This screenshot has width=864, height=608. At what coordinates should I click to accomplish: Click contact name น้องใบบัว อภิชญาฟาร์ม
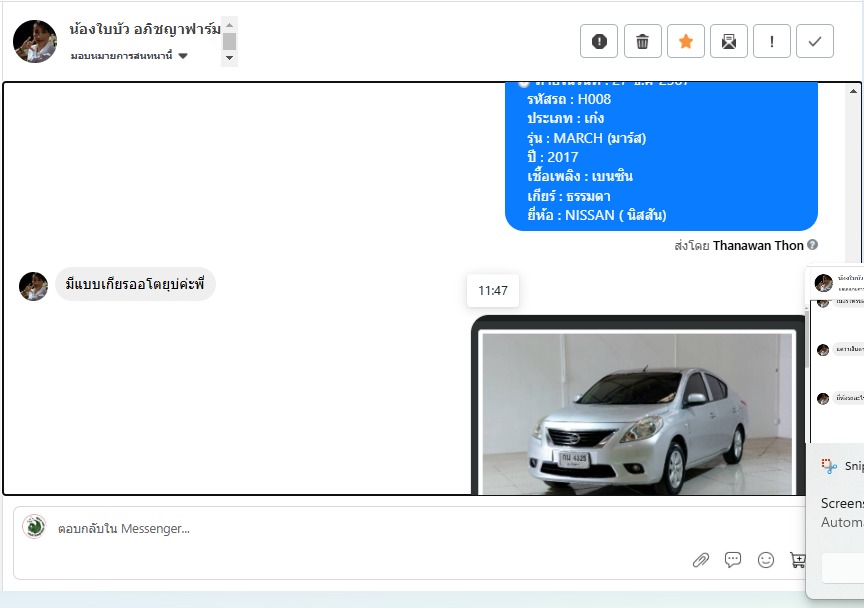point(145,29)
